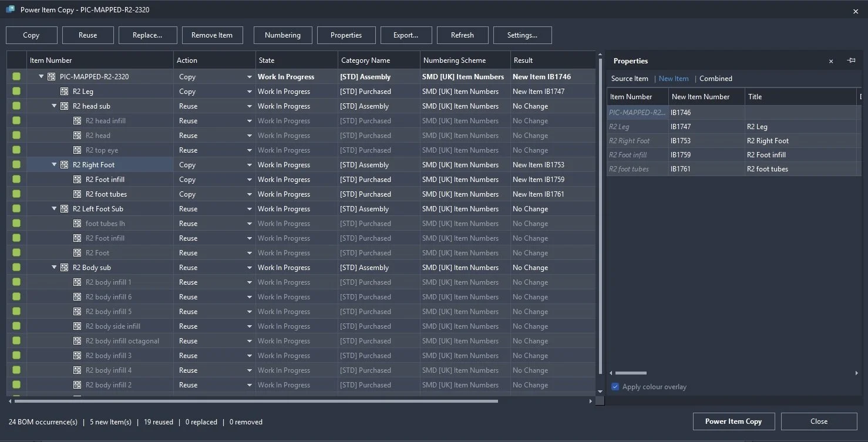Click the Copy toolbar button
868x442 pixels.
[x=32, y=35]
